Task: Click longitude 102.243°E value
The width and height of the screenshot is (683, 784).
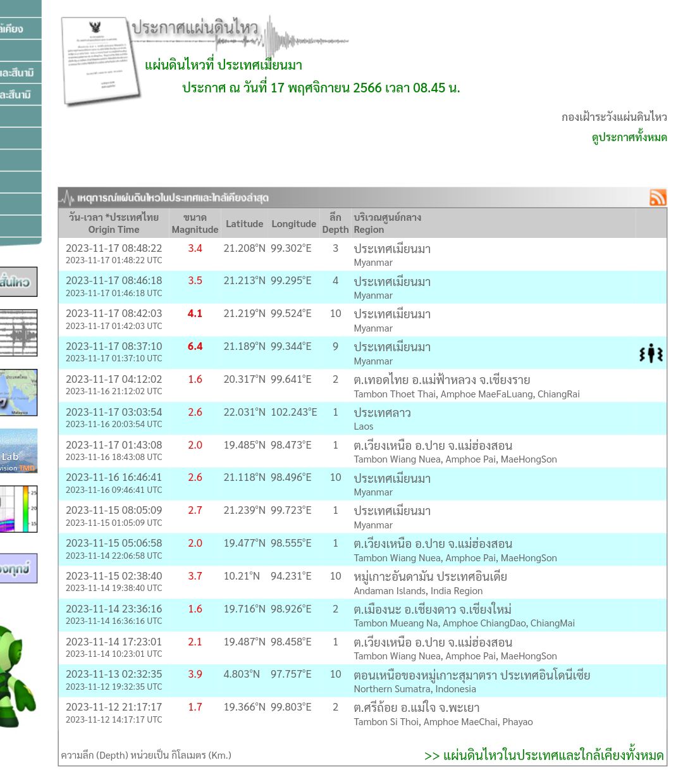Action: coord(294,412)
